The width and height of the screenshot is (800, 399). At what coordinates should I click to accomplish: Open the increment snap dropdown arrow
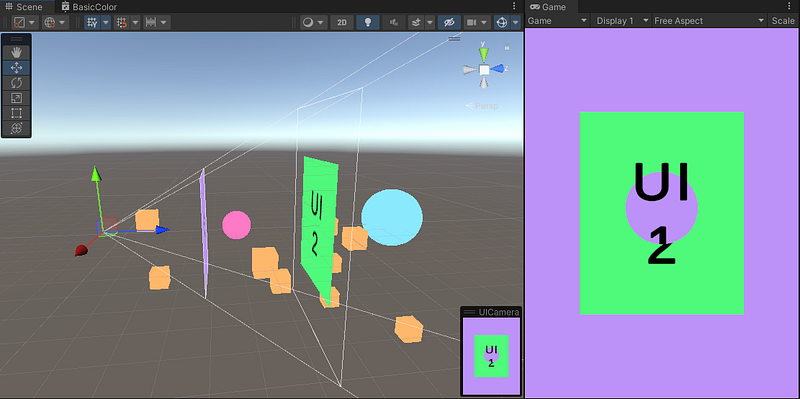pos(164,22)
